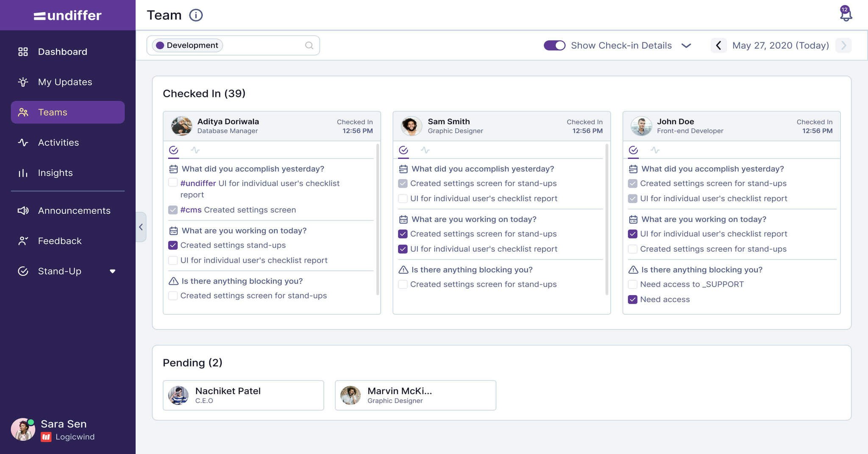Check '#undiffer UI for individual user's checklist report' in Aditya's card
868x454 pixels.
point(173,183)
